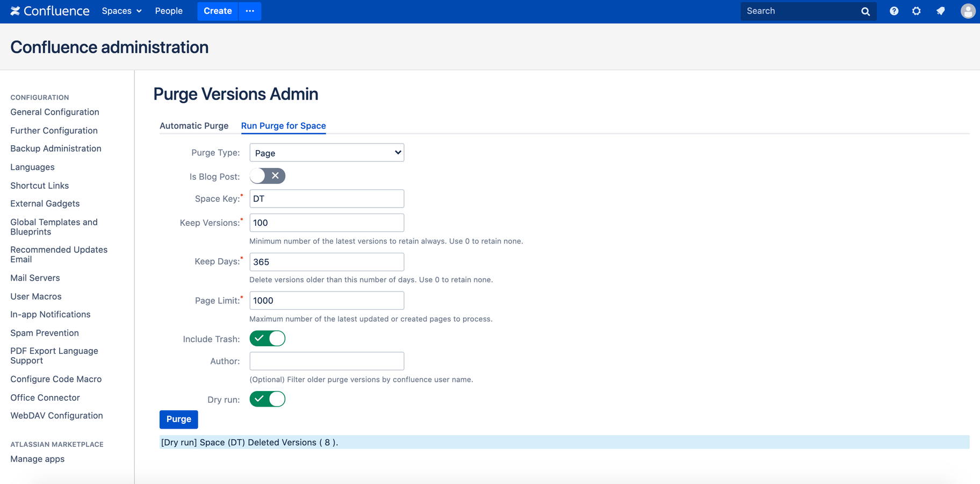Click the dry run result message

pyautogui.click(x=564, y=442)
